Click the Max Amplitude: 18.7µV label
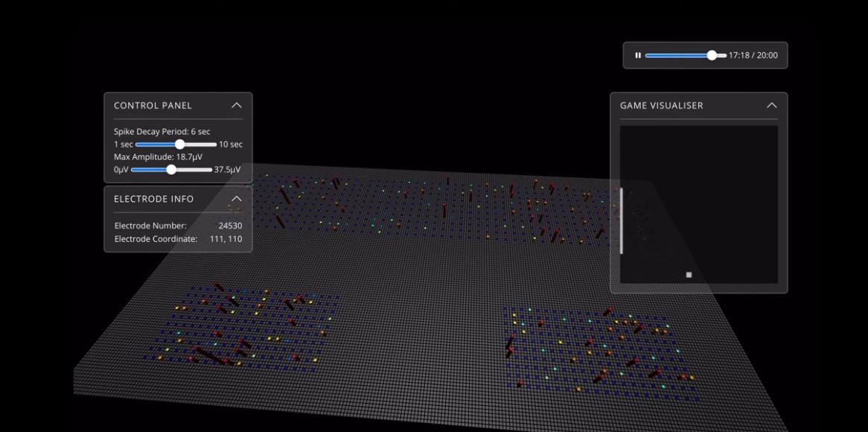868x432 pixels. (x=159, y=156)
